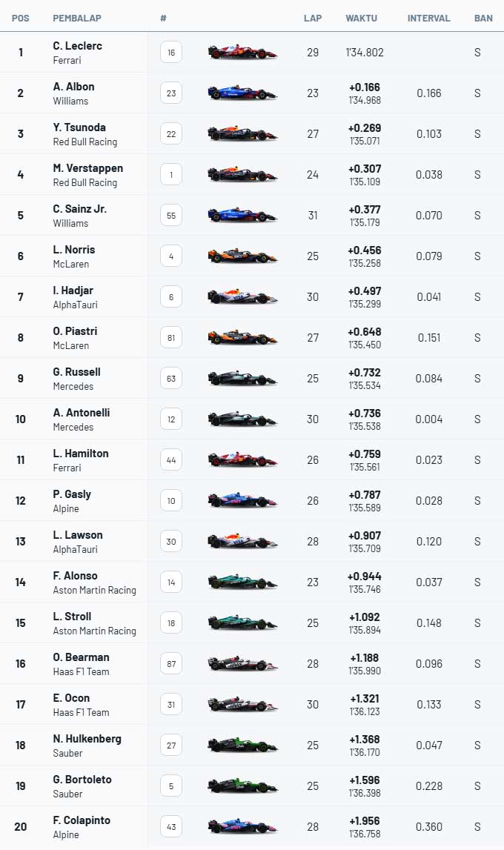Click Albon's Williams car image

click(x=242, y=93)
